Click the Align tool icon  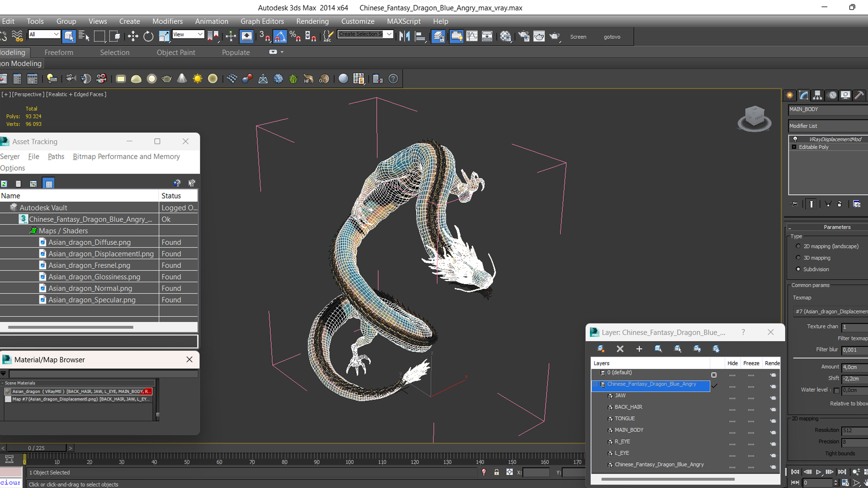(x=420, y=36)
